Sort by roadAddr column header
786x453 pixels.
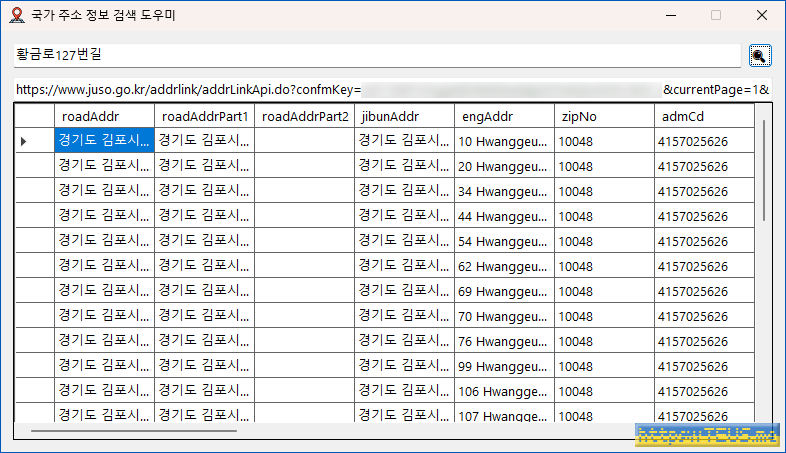(x=104, y=116)
